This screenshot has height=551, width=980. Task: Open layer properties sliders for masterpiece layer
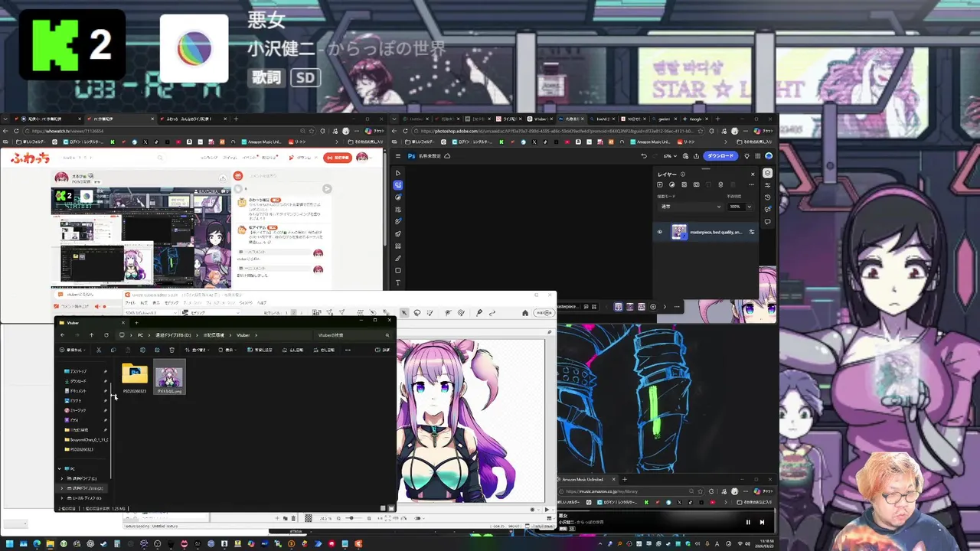pyautogui.click(x=751, y=232)
